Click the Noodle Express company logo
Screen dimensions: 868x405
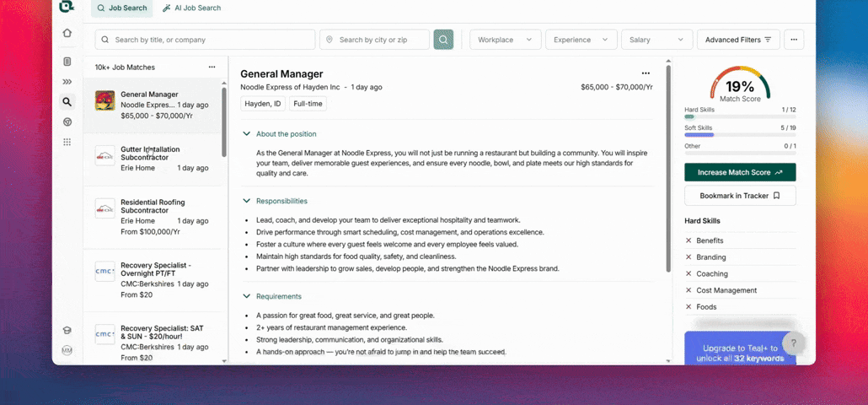coord(105,100)
